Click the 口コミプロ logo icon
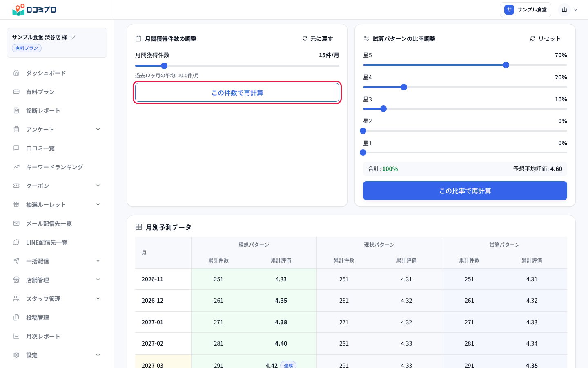588x368 pixels. pyautogui.click(x=18, y=10)
